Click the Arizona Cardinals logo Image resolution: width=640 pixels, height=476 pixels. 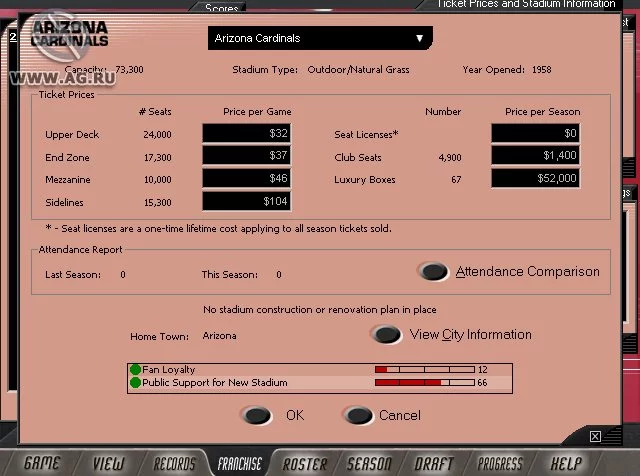click(69, 35)
